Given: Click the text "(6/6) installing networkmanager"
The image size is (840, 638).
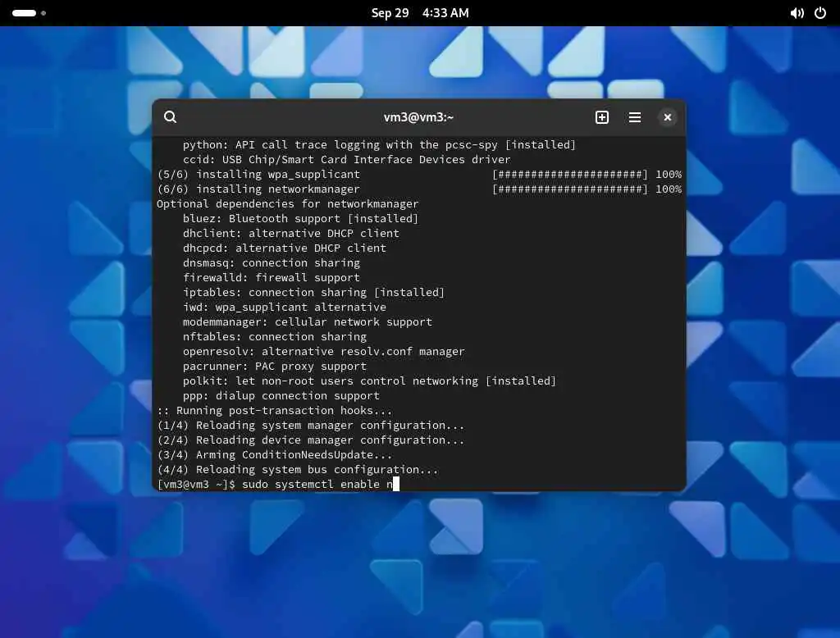Looking at the screenshot, I should [258, 189].
